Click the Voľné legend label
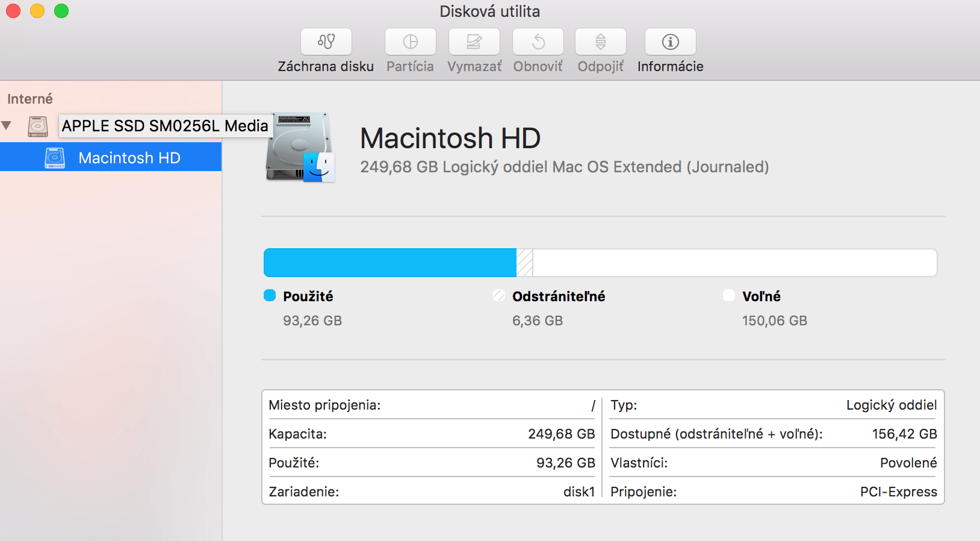The image size is (980, 541). pyautogui.click(x=761, y=296)
